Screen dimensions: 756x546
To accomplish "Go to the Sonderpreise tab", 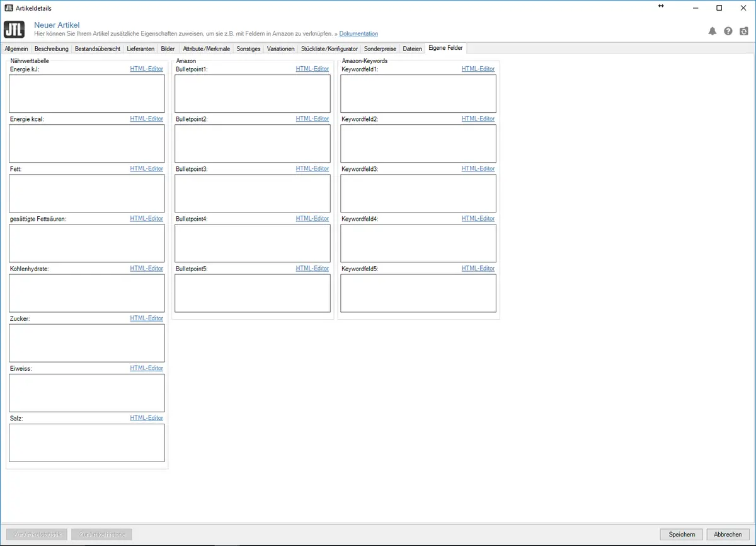I will coord(381,49).
